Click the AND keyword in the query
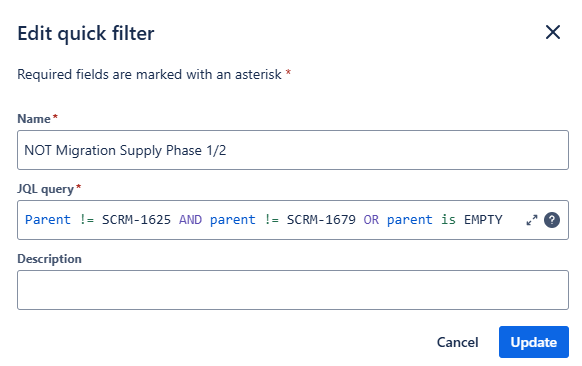This screenshot has height=366, width=582. 190,220
